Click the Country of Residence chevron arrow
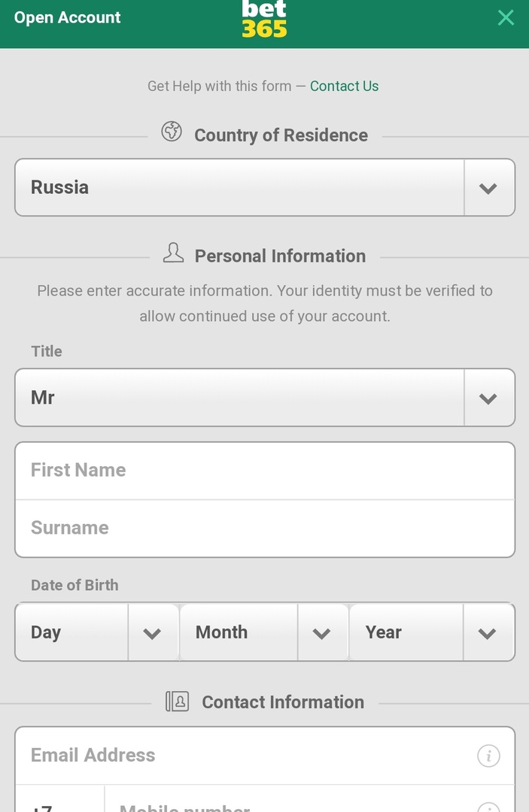 click(x=488, y=188)
